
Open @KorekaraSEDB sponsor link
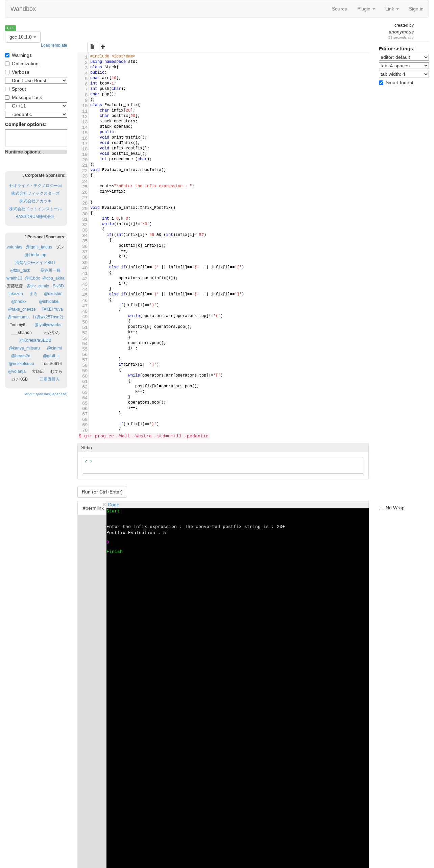point(35,340)
